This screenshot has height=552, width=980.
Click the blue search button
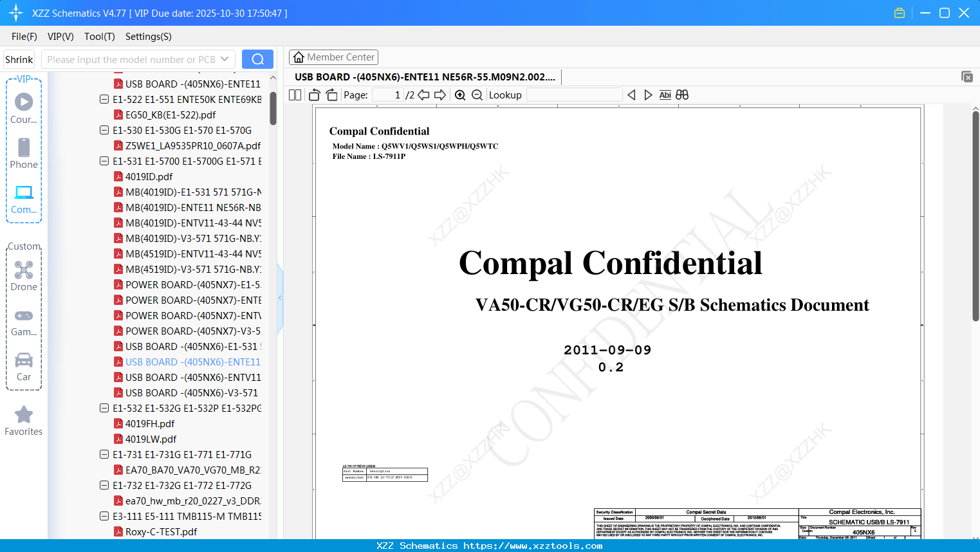pos(257,59)
